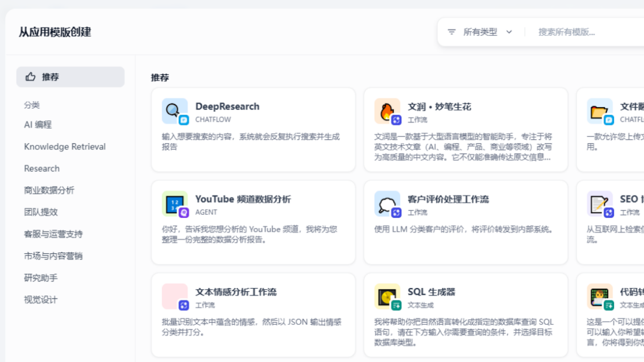Select the Knowledge Retrieval category

click(x=65, y=146)
